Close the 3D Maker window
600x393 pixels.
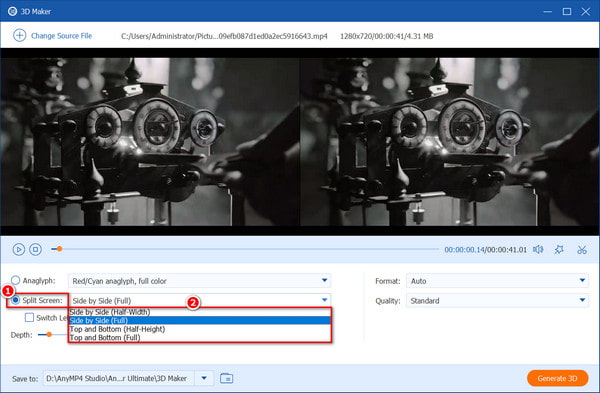[x=585, y=11]
